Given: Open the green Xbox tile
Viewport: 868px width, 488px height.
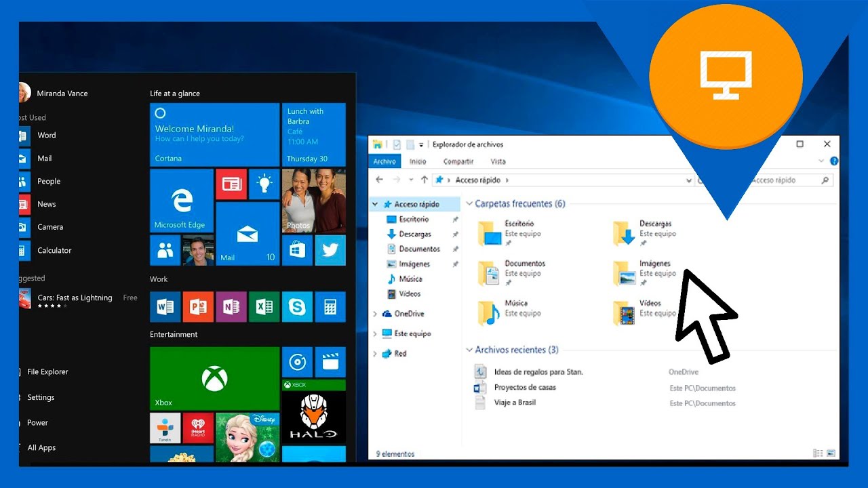Looking at the screenshot, I should pos(214,379).
